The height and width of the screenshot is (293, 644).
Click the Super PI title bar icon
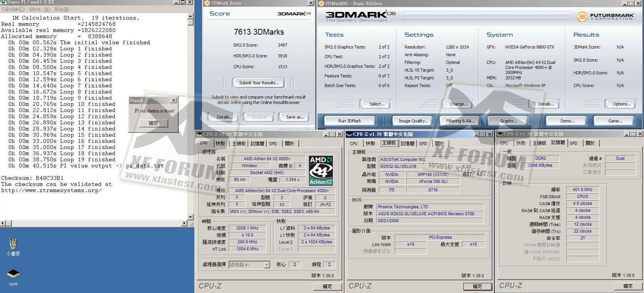[x=3, y=2]
